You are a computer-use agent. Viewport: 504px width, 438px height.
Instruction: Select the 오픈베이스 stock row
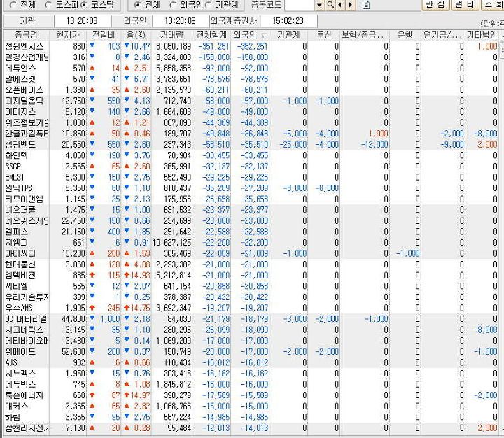tap(251, 90)
